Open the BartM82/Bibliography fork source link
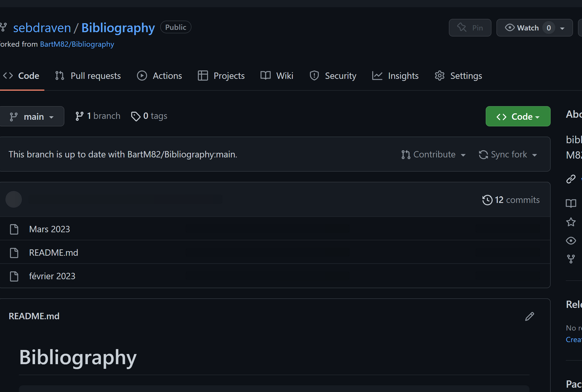 77,44
